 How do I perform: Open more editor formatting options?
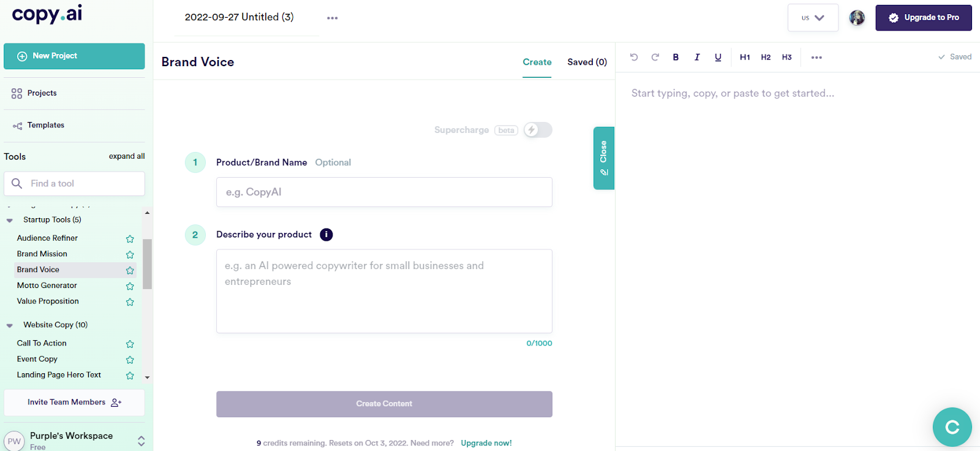point(816,57)
